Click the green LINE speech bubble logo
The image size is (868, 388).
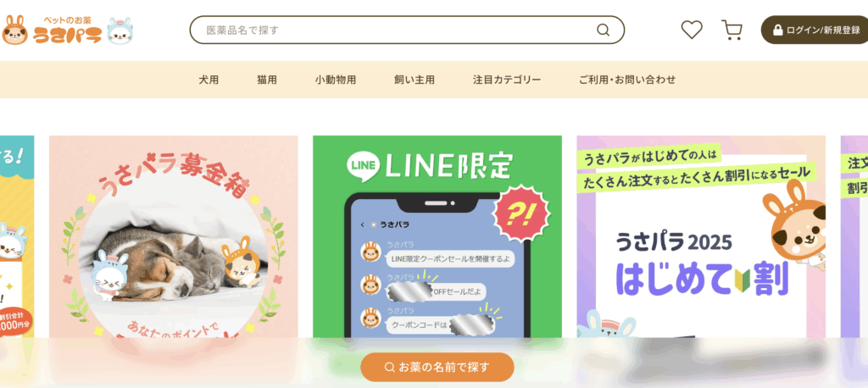click(363, 166)
